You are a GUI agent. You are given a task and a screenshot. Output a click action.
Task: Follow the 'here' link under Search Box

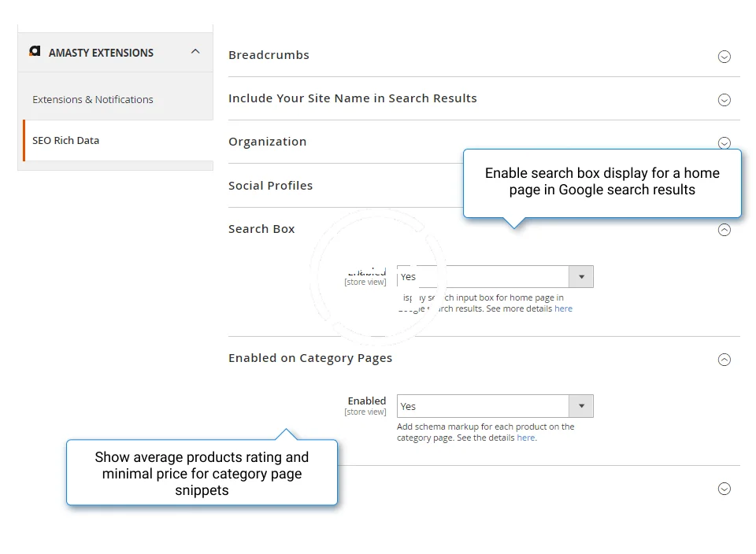point(563,309)
